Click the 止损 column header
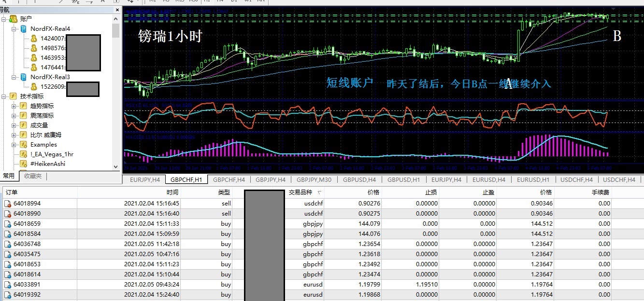The height and width of the screenshot is (301, 644). (410, 192)
